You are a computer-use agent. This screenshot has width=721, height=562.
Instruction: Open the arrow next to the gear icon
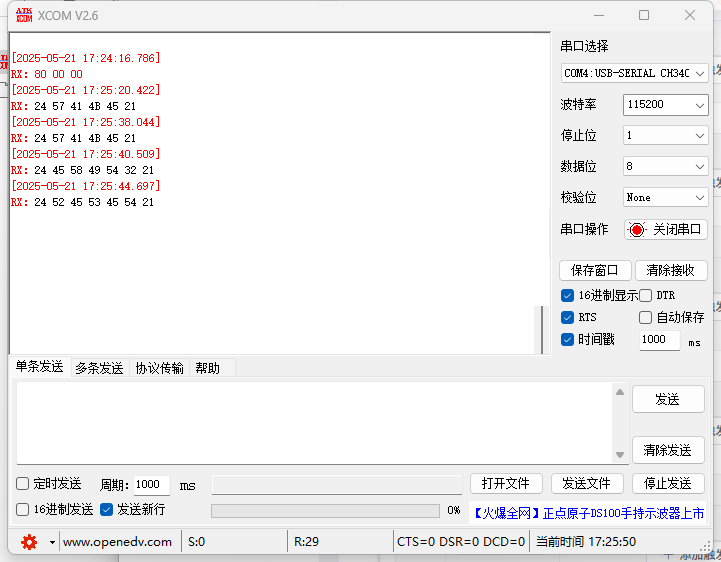pos(52,542)
